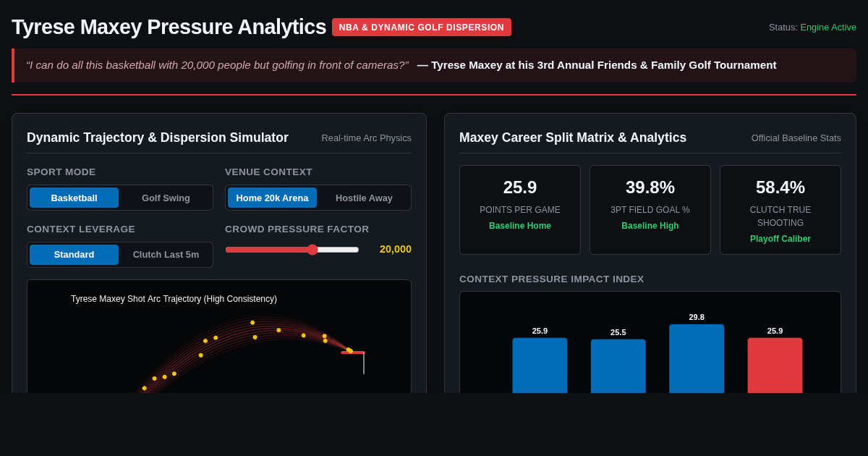Click the Baseline Home label
The height and width of the screenshot is (456, 868).
[520, 226]
